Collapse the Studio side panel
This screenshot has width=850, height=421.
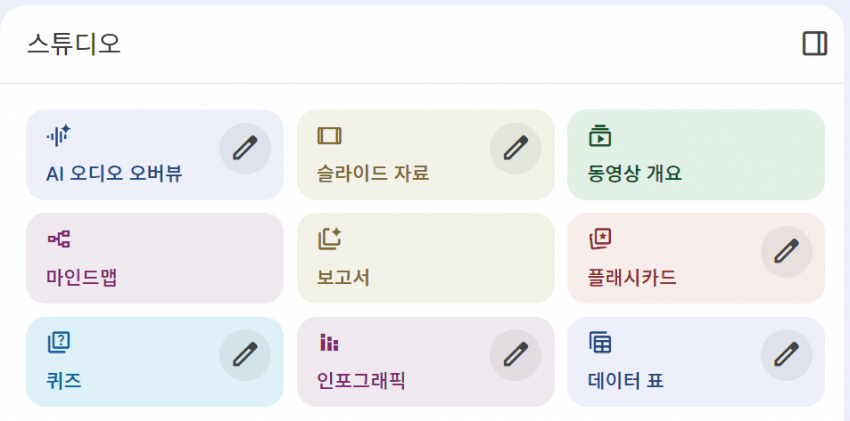[815, 44]
